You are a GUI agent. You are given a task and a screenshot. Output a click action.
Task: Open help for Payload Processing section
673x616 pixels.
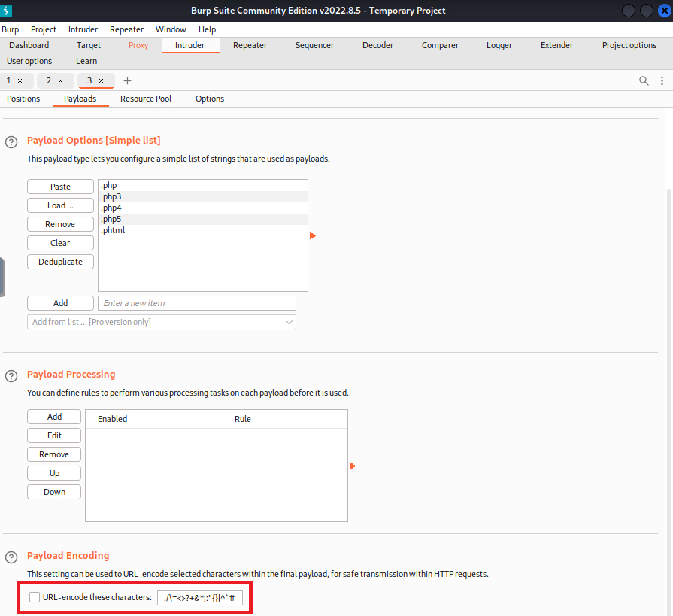coord(11,376)
